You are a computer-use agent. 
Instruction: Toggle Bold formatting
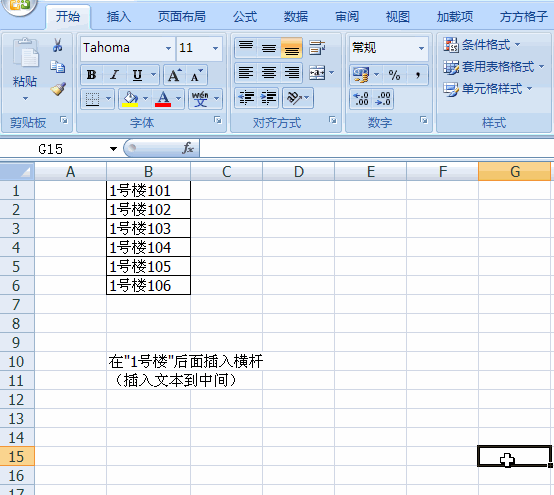pyautogui.click(x=92, y=75)
